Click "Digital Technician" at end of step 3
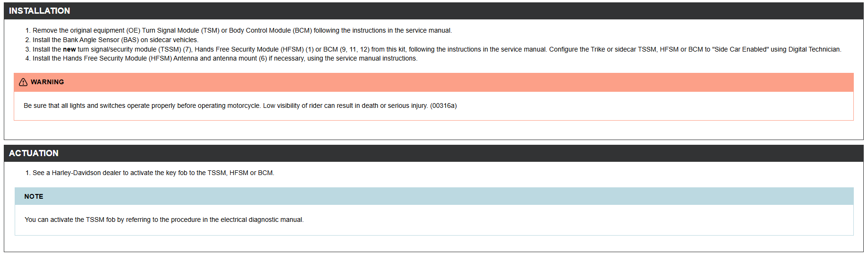868x255 pixels. coord(814,49)
